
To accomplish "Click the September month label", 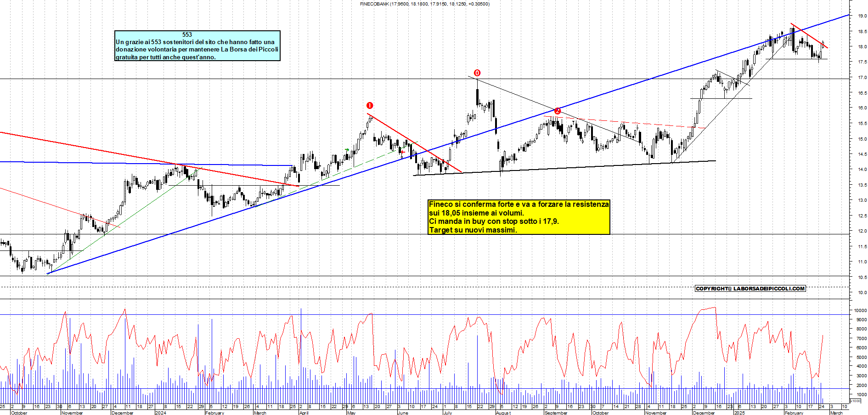I will (556, 413).
